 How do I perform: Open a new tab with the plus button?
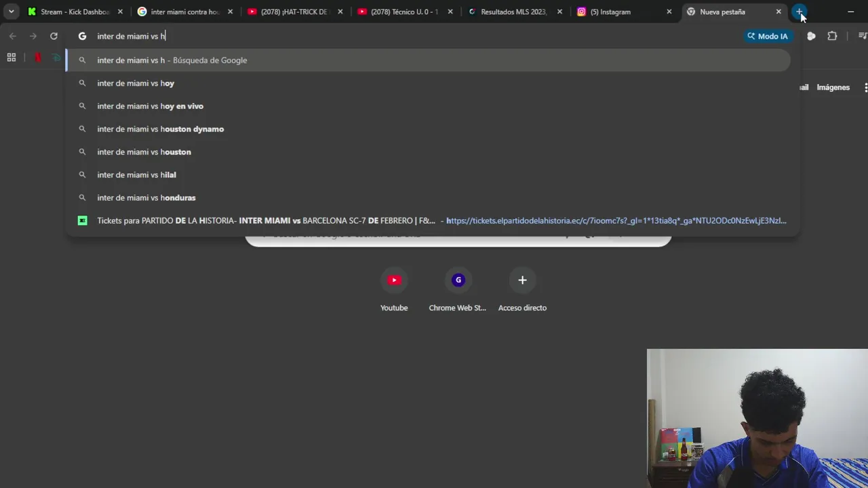(x=800, y=12)
